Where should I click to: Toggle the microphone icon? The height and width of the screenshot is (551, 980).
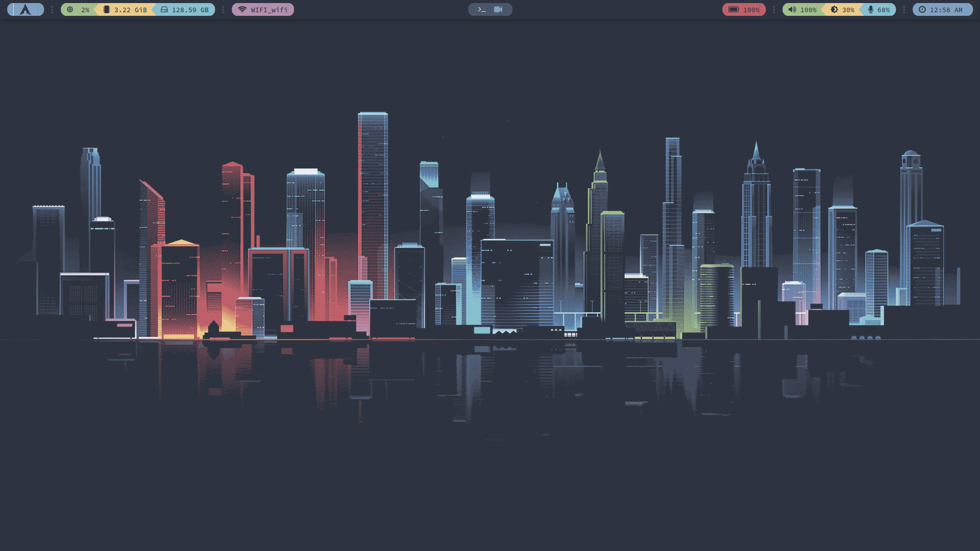[x=870, y=10]
